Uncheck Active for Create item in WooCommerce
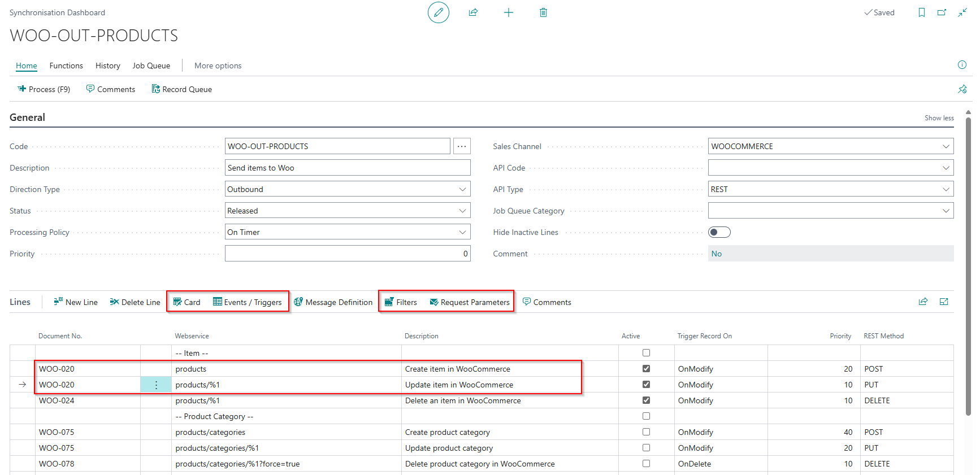The height and width of the screenshot is (475, 980). 646,369
